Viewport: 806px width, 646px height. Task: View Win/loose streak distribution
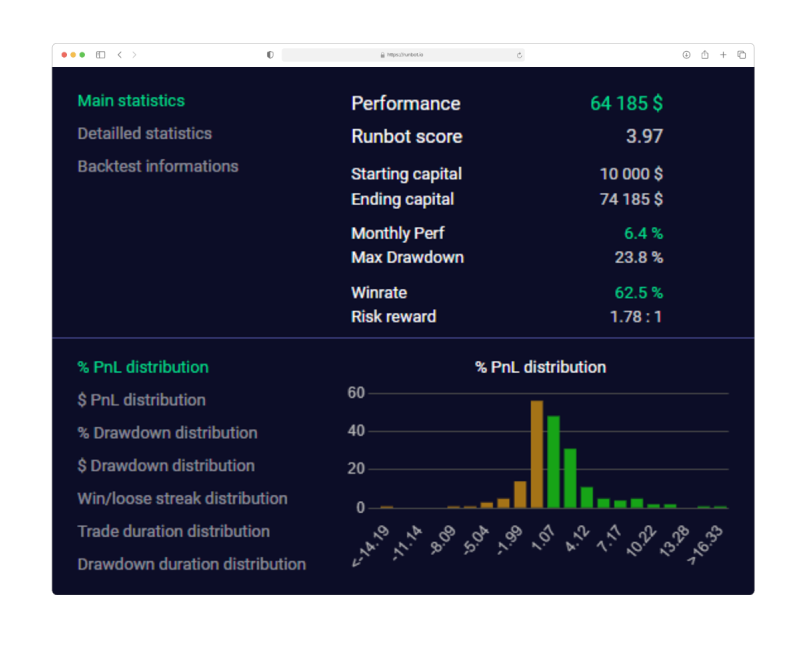182,498
